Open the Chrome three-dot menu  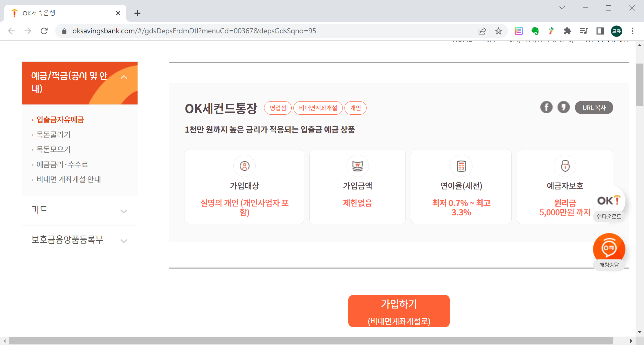tap(633, 31)
